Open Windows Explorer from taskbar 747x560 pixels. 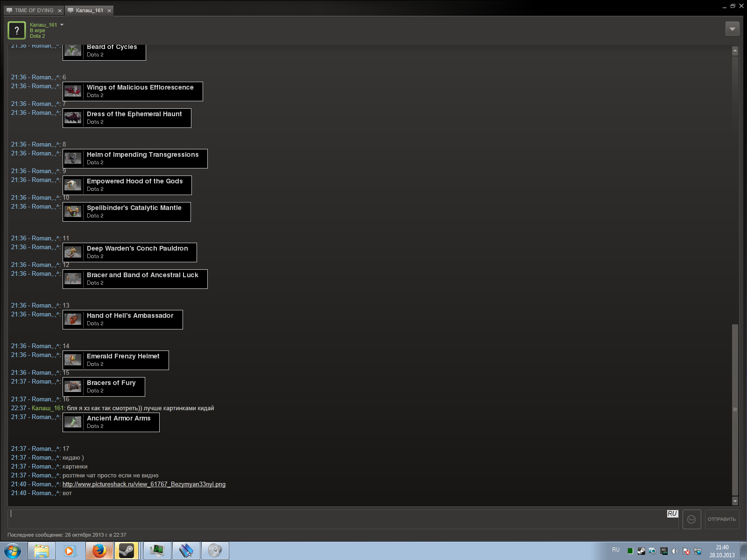(42, 551)
